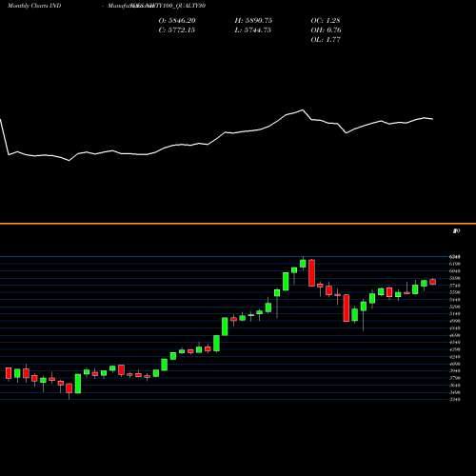Click the "OL: 1.77" value
The width and height of the screenshot is (476, 476).
(326, 40)
